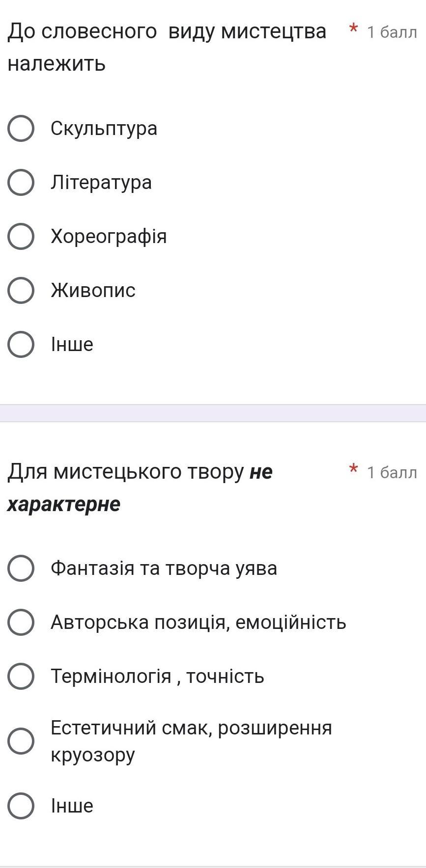Choose Інше in the second question
Viewport: 426px width, 868px height.
[x=21, y=806]
